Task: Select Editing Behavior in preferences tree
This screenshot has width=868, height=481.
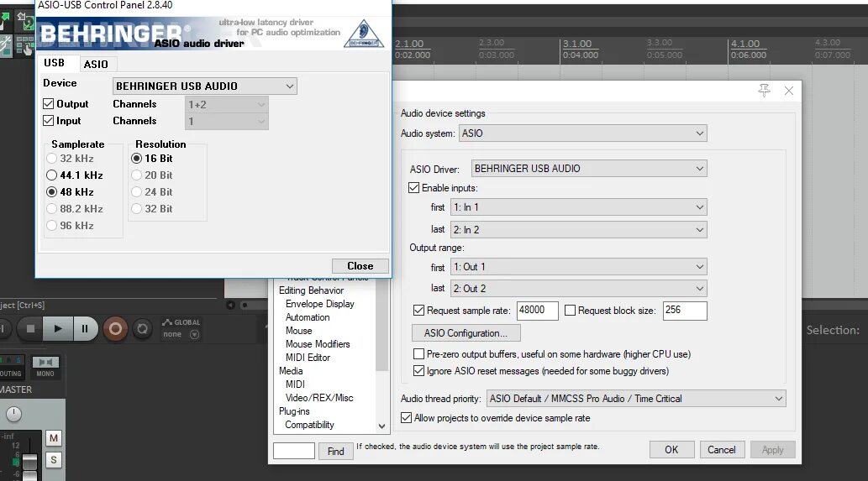Action: (x=311, y=290)
